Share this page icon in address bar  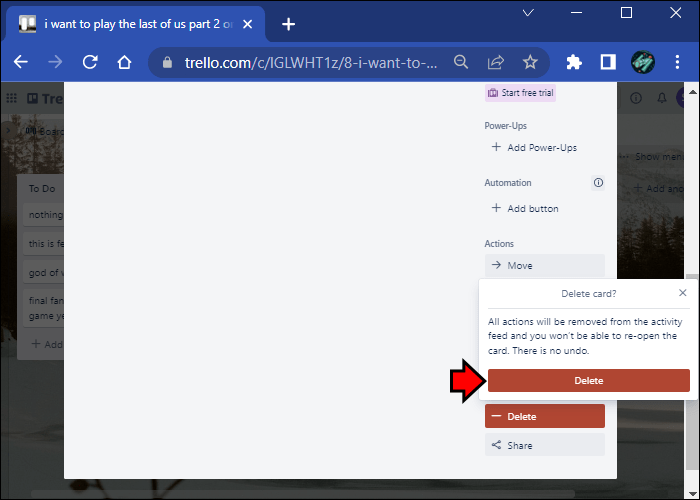point(496,62)
